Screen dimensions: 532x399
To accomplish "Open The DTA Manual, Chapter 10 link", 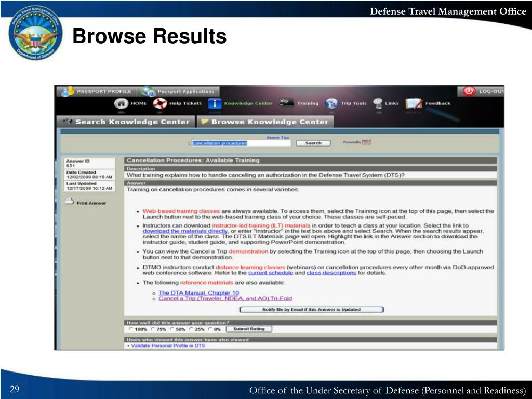I will pyautogui.click(x=199, y=293).
